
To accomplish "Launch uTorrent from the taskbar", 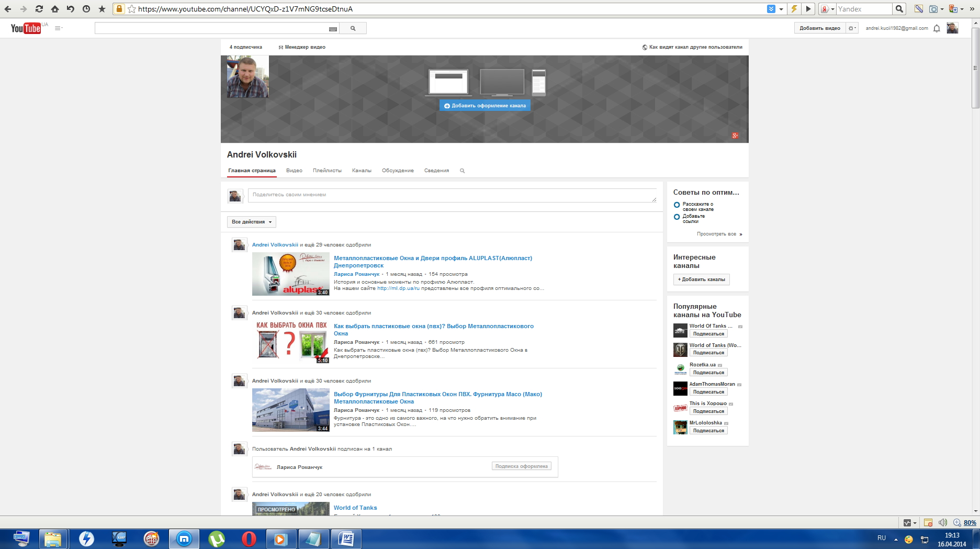I will pos(217,539).
